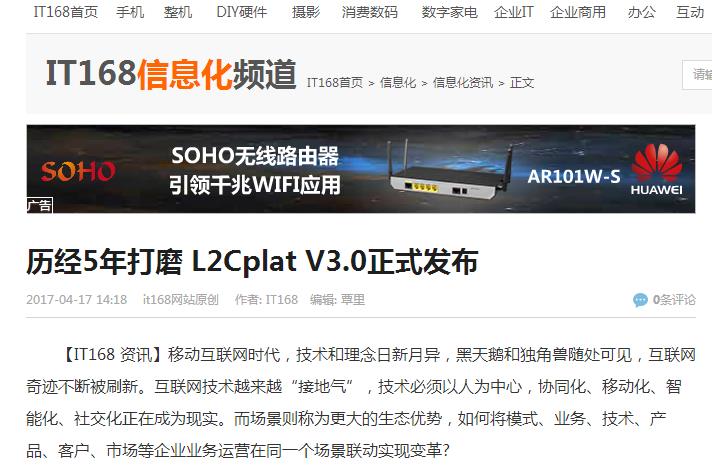Click the search input field

click(697, 75)
